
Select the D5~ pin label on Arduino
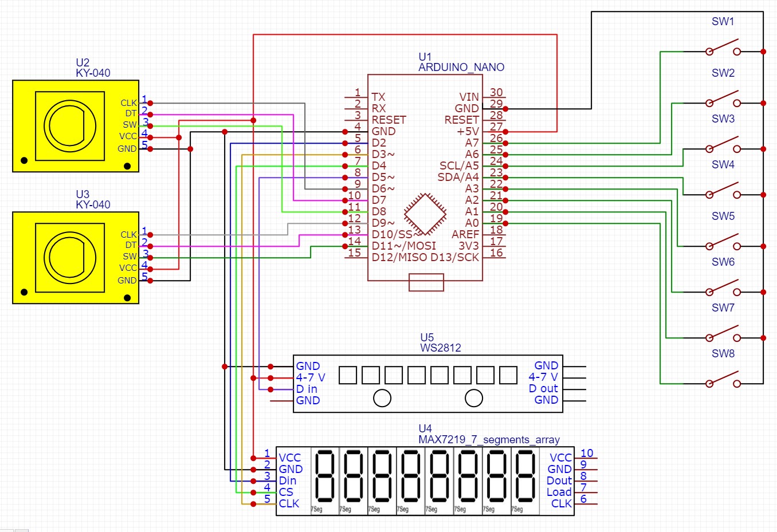click(x=383, y=178)
